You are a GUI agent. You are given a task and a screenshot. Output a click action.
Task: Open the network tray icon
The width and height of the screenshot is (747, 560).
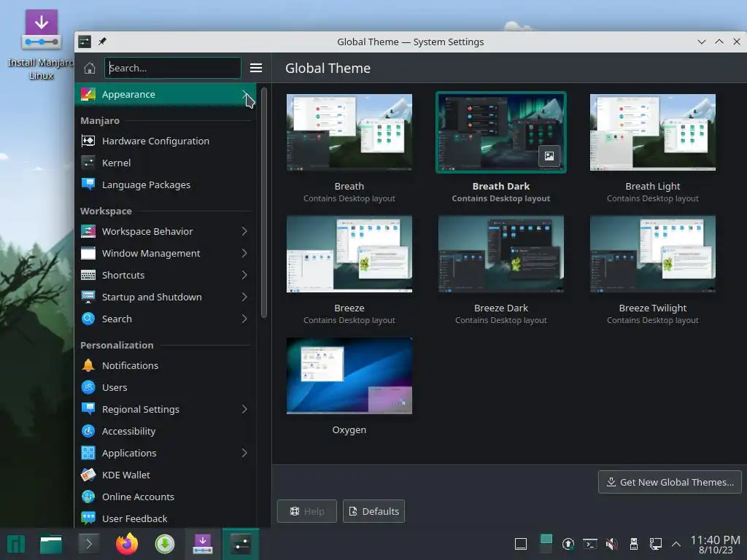(x=656, y=544)
